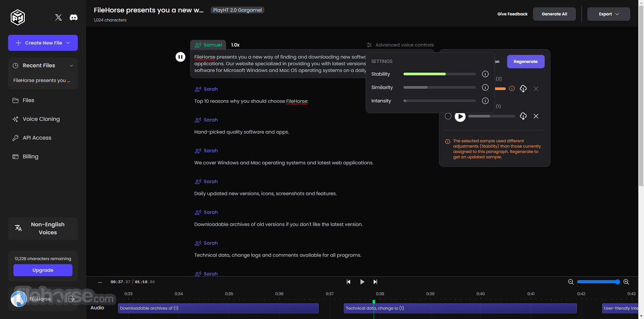Show info for Stability setting

485,74
